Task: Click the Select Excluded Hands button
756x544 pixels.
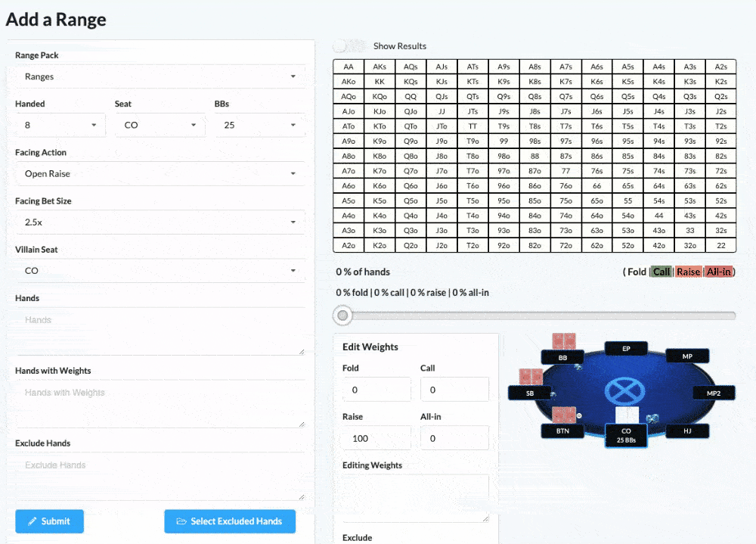Action: tap(229, 521)
